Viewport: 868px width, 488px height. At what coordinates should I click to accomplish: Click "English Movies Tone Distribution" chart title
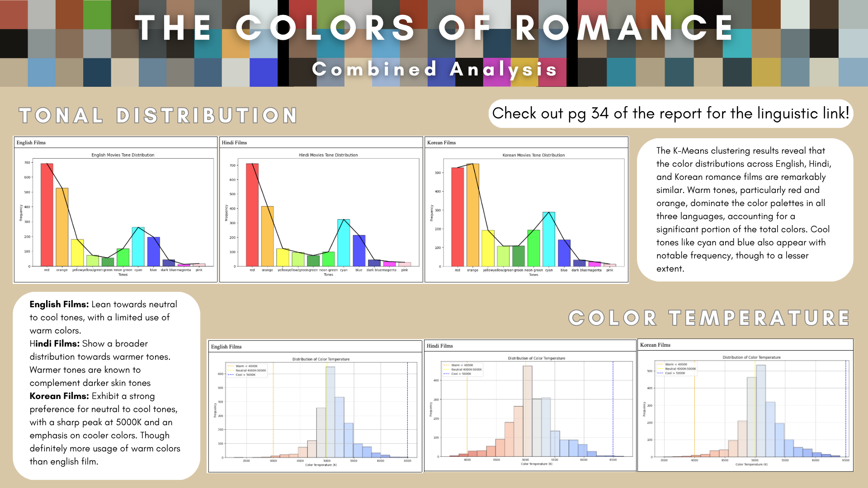point(123,155)
